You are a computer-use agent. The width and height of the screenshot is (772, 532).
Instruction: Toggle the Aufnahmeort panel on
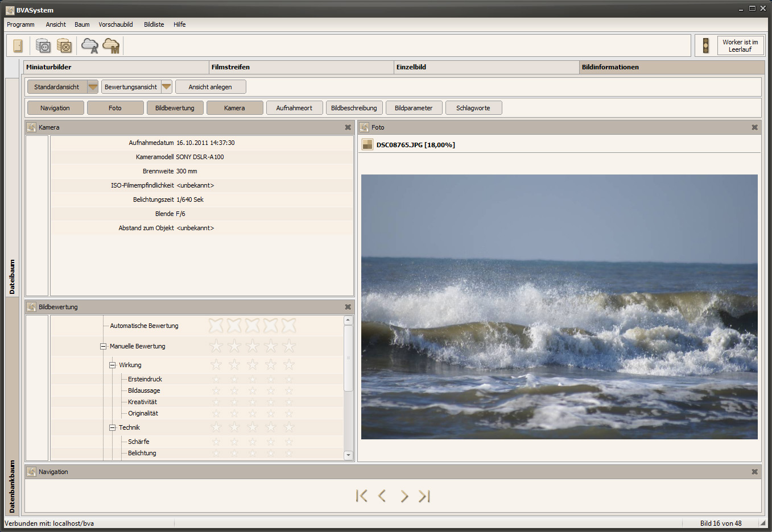click(x=294, y=108)
